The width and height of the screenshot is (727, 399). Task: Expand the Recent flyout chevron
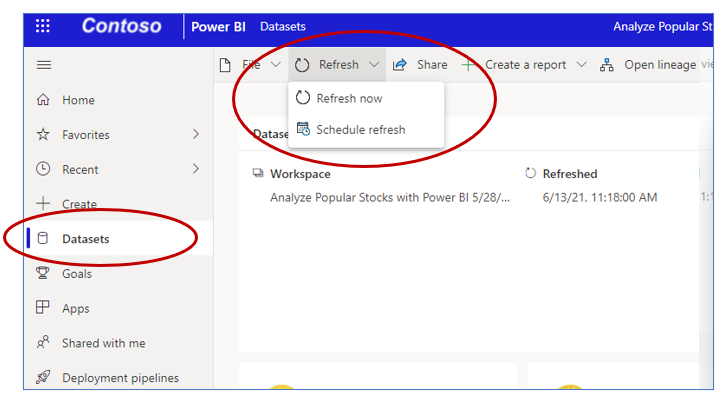point(196,169)
